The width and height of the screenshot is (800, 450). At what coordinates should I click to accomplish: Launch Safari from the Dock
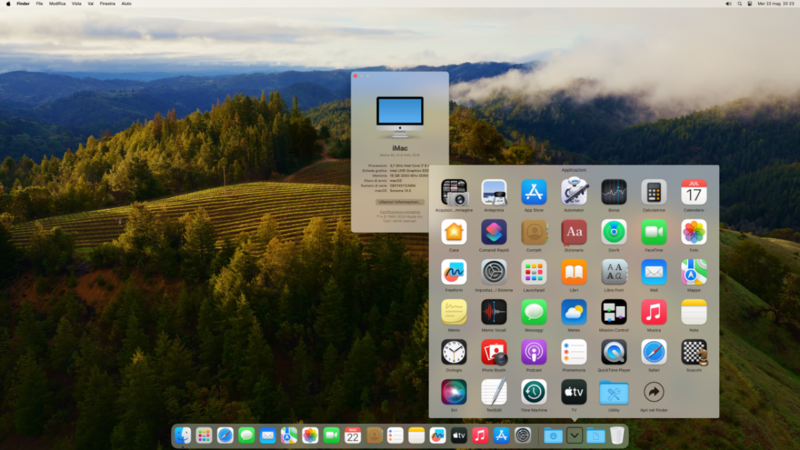pyautogui.click(x=225, y=435)
